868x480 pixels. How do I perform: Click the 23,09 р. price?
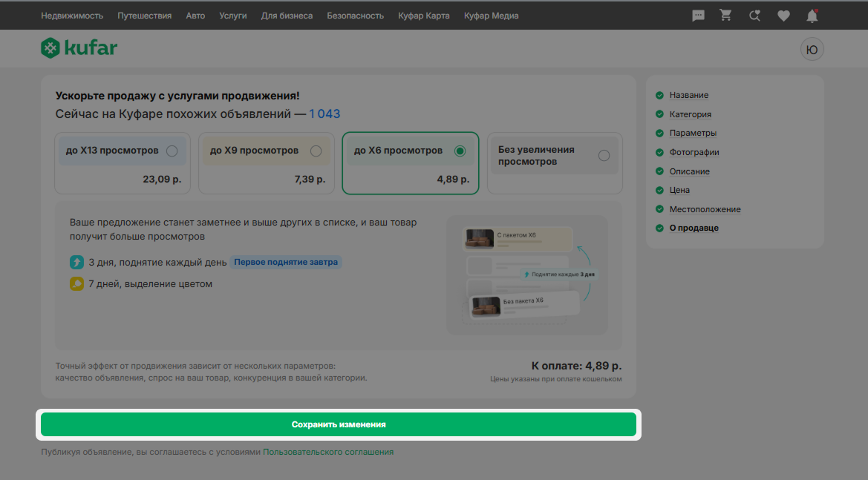(162, 180)
